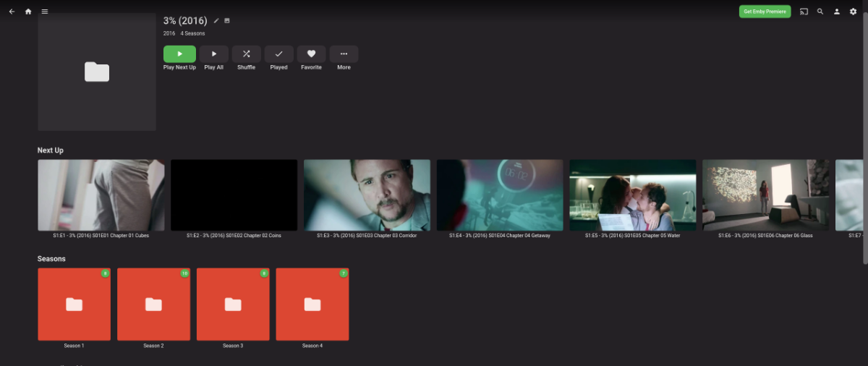Click the pencil edit icon beside title
Viewport: 868px width, 366px height.
(x=216, y=21)
